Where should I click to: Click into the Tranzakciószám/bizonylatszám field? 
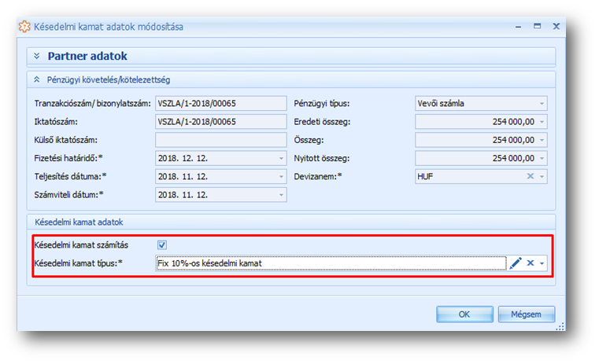(220, 104)
